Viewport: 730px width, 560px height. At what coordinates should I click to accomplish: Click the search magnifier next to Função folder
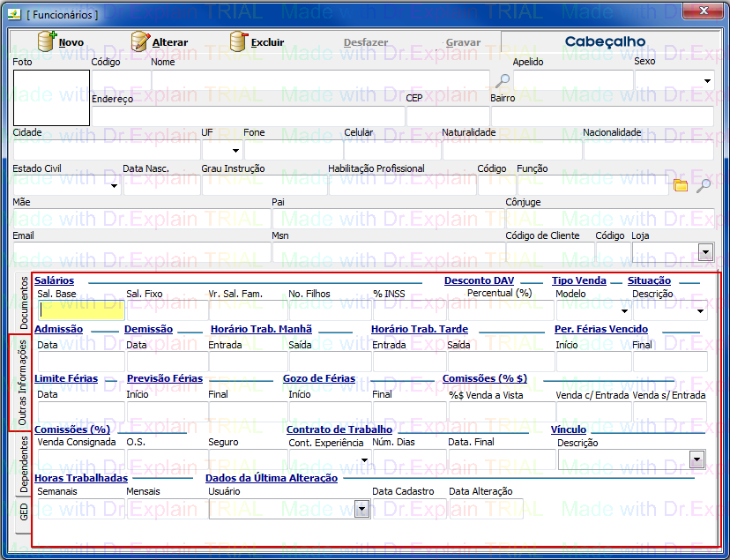[703, 185]
